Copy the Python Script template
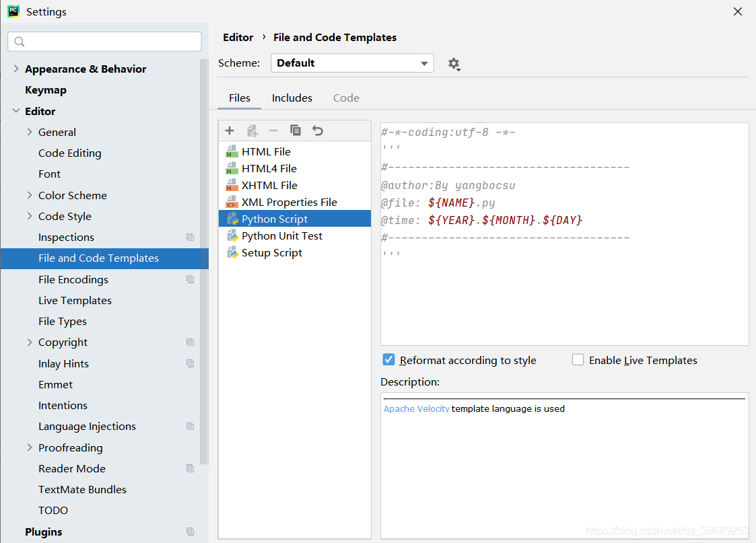This screenshot has height=543, width=756. pos(295,130)
